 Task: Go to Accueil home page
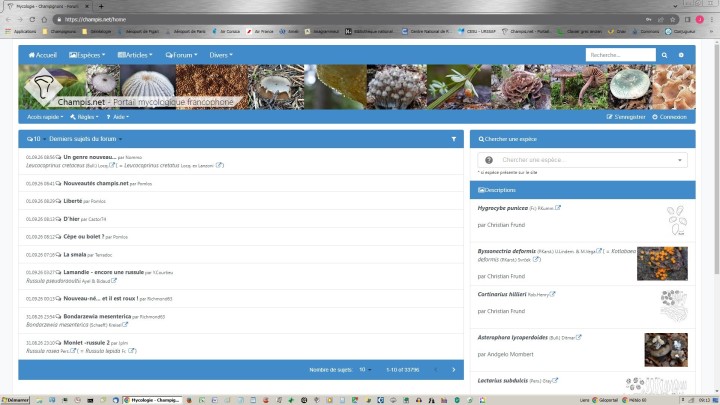(43, 55)
